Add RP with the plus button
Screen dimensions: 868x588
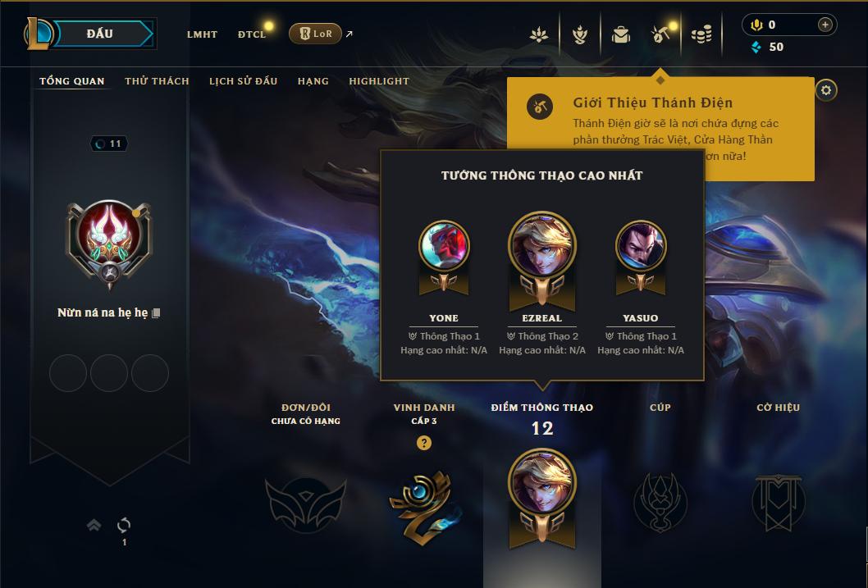click(825, 25)
